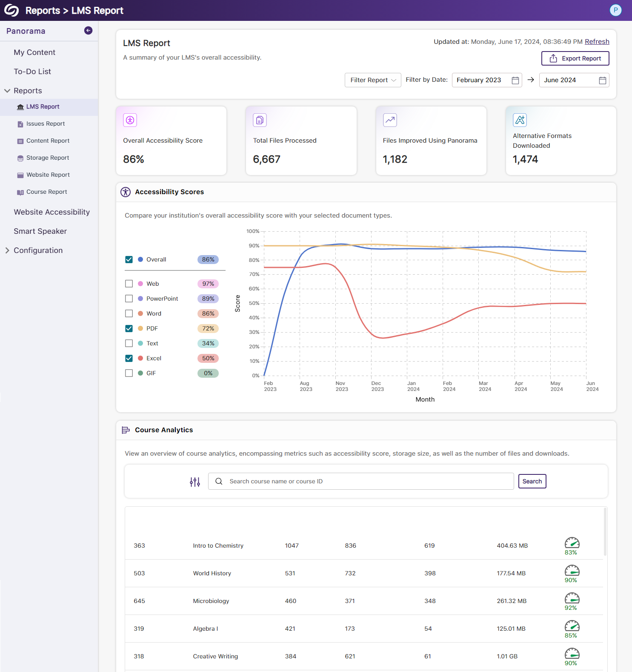Screen dimensions: 632x672
Task: Expand the Configuration section
Action: (7, 250)
